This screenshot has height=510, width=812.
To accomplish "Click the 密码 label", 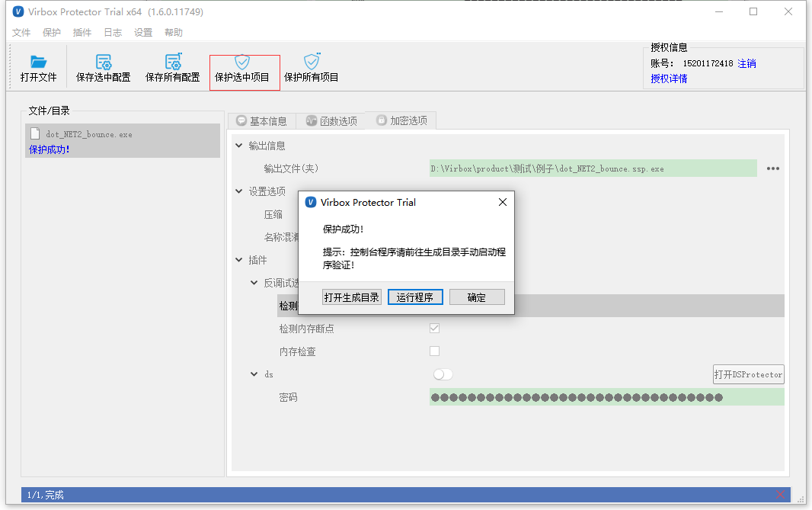I will coord(289,397).
